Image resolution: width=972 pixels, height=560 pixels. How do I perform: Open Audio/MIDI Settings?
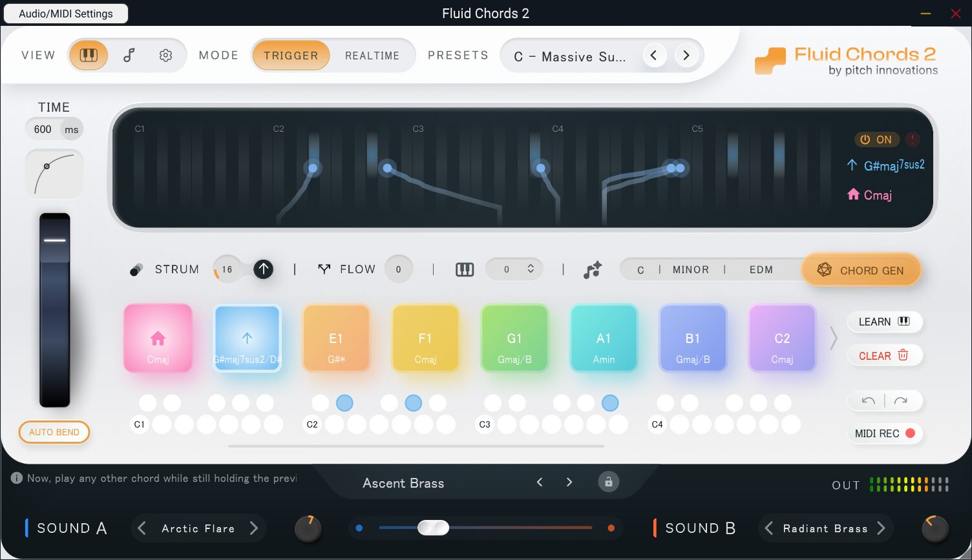point(66,14)
